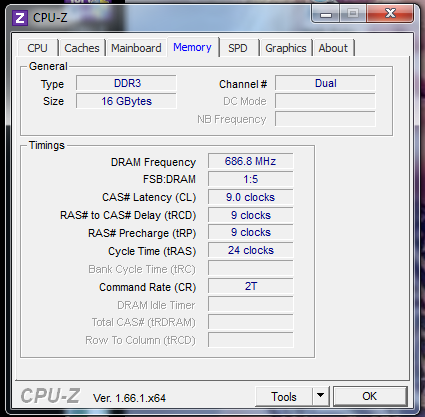Click the CPU-Z purple Z title icon

[20, 18]
